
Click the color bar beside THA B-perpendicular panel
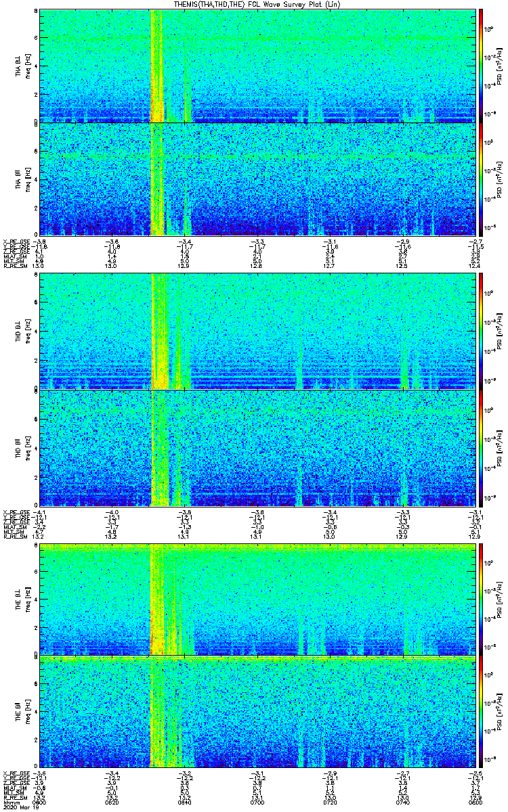tap(481, 66)
